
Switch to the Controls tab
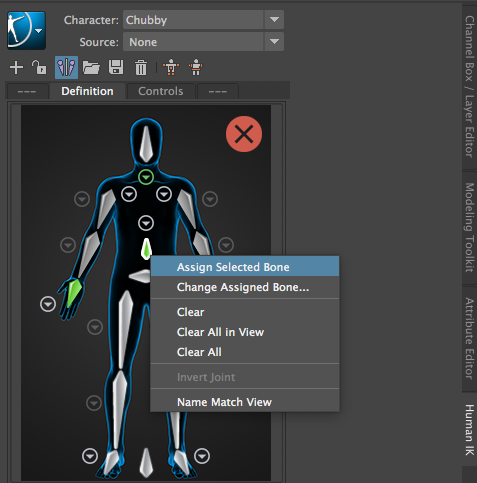pos(161,91)
